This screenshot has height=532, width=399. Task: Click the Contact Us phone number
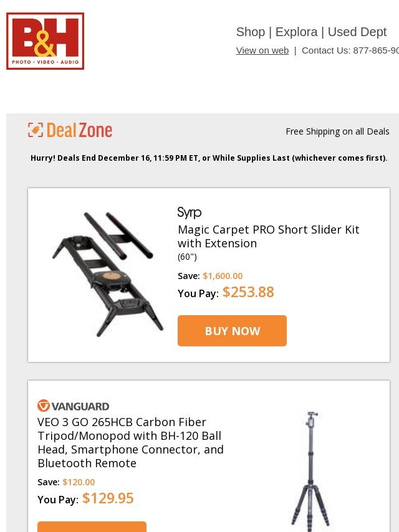coord(375,50)
